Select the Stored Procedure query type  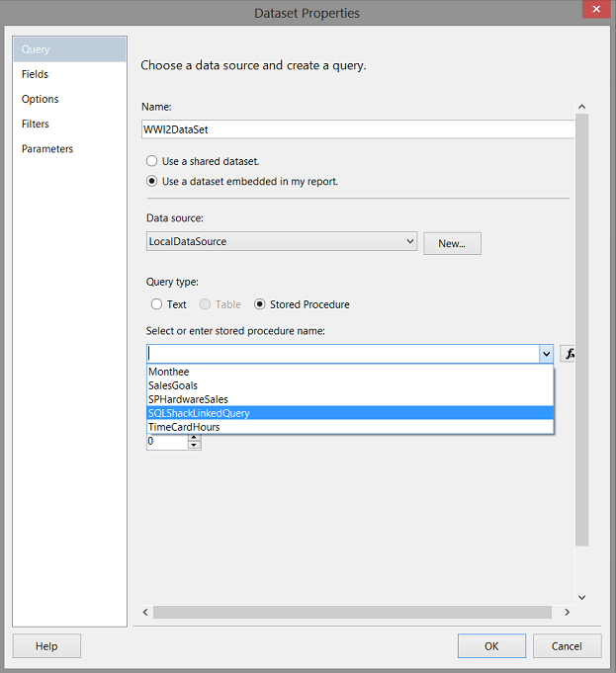click(x=261, y=304)
